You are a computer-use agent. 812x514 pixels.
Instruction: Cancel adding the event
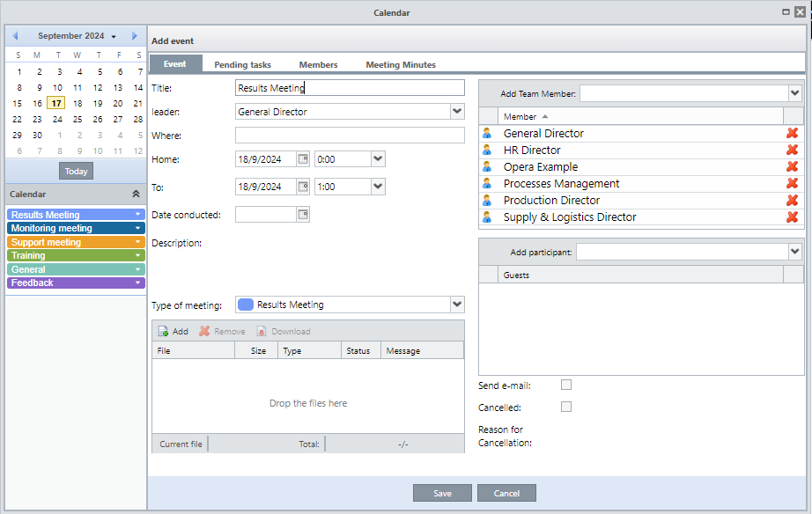[x=506, y=493]
